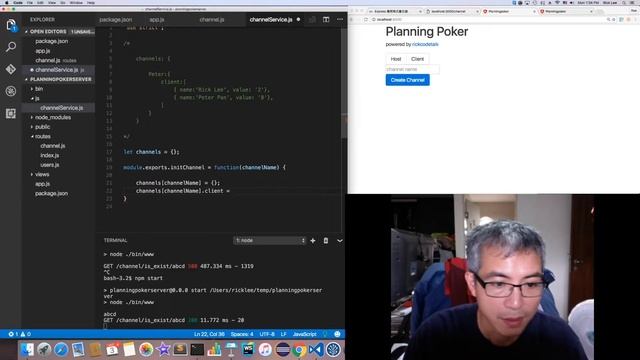640x360 pixels.
Task: Click the channel name input field
Action: tap(412, 69)
